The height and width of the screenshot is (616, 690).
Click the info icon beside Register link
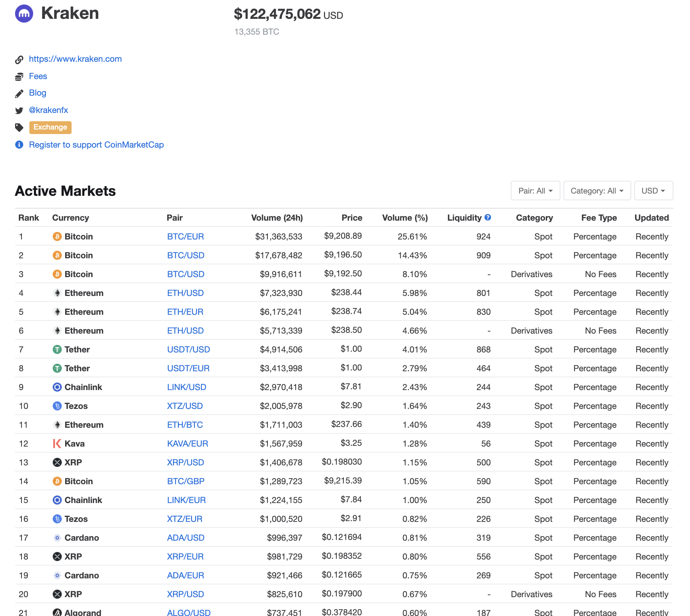click(x=19, y=145)
